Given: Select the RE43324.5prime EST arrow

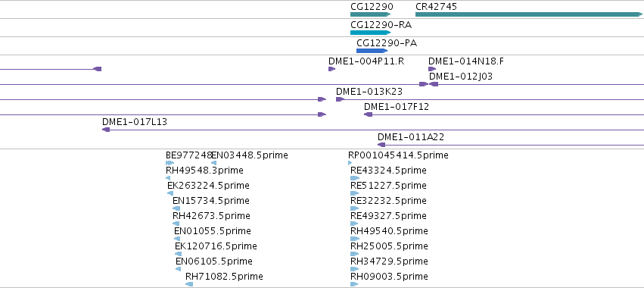Looking at the screenshot, I should click(355, 178).
